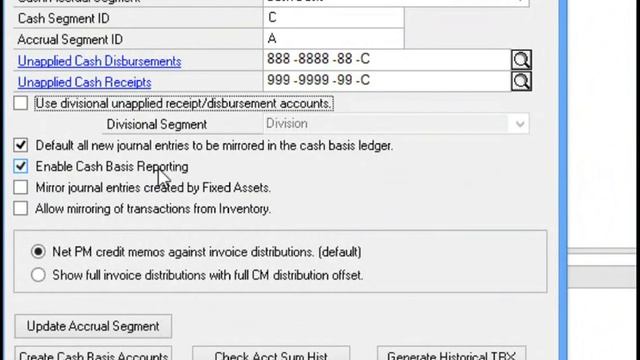The image size is (640, 360).
Task: Follow the Unapplied Cash Receipts link
Action: pyautogui.click(x=84, y=82)
